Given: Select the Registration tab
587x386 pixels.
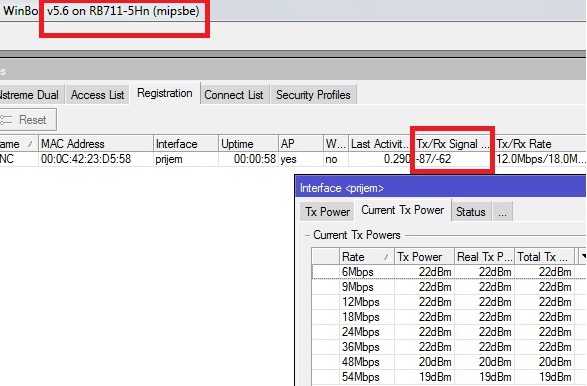Looking at the screenshot, I should point(165,93).
